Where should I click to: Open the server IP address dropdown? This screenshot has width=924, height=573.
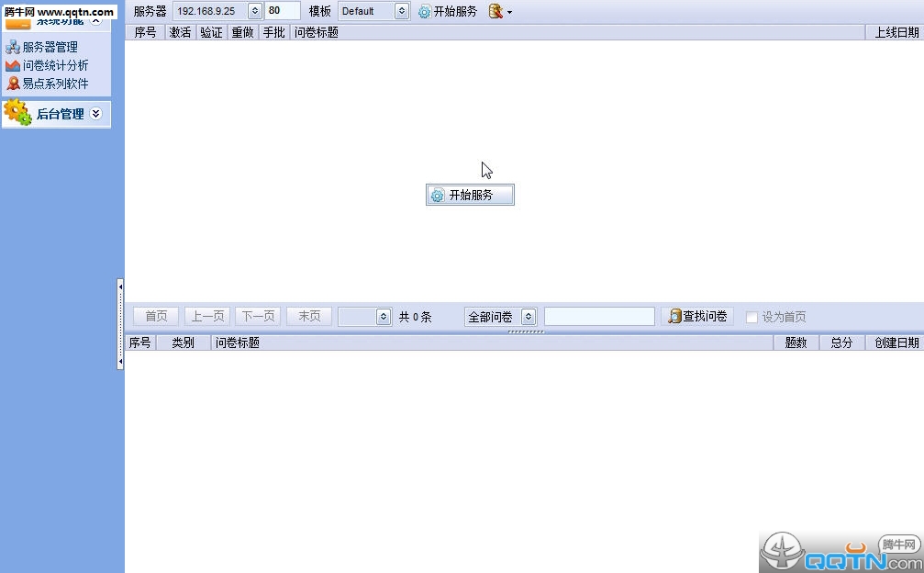click(x=254, y=11)
